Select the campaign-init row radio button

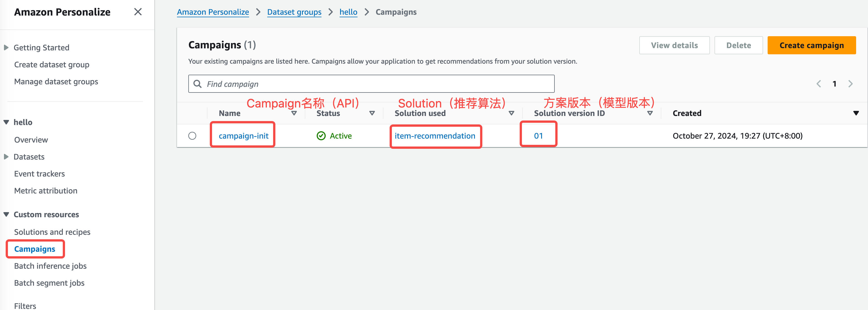192,136
